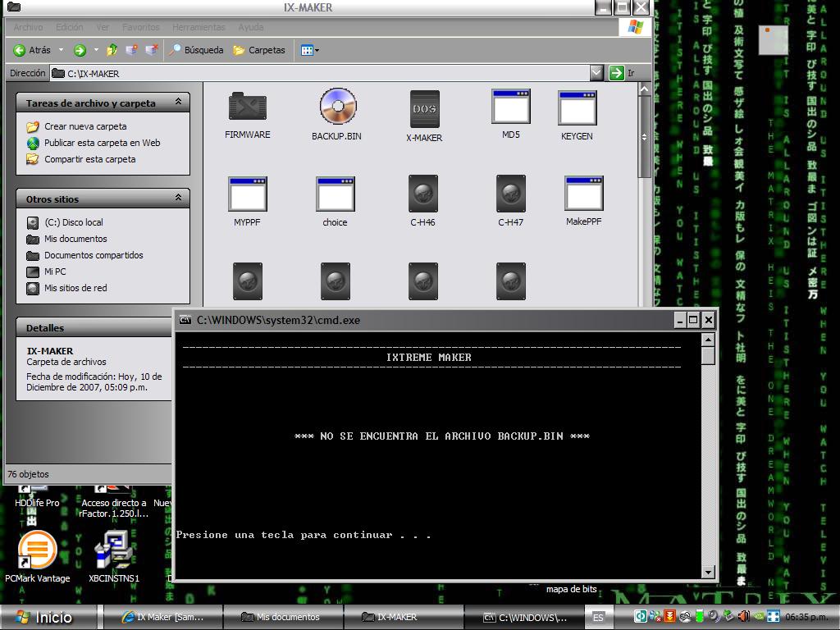Image resolution: width=840 pixels, height=630 pixels.
Task: Click Publicar esta carpeta en Web
Action: click(x=103, y=143)
